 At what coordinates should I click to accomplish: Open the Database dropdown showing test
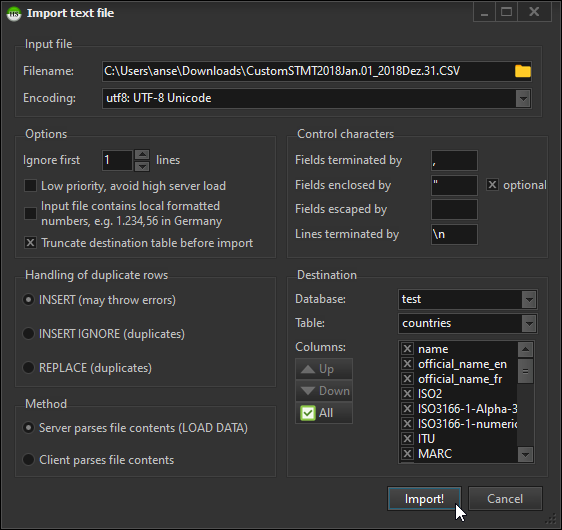529,299
